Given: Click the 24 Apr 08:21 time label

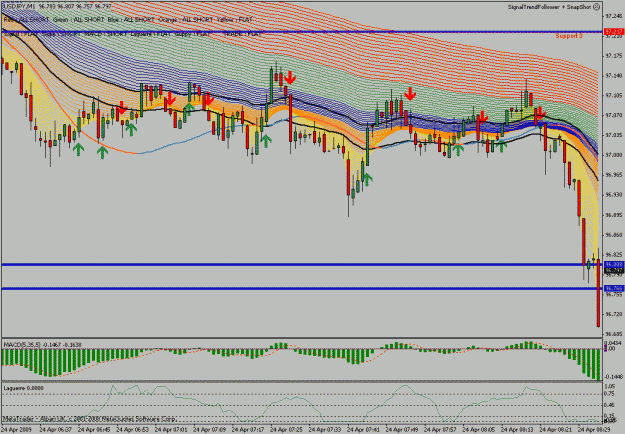Looking at the screenshot, I should point(556,430).
